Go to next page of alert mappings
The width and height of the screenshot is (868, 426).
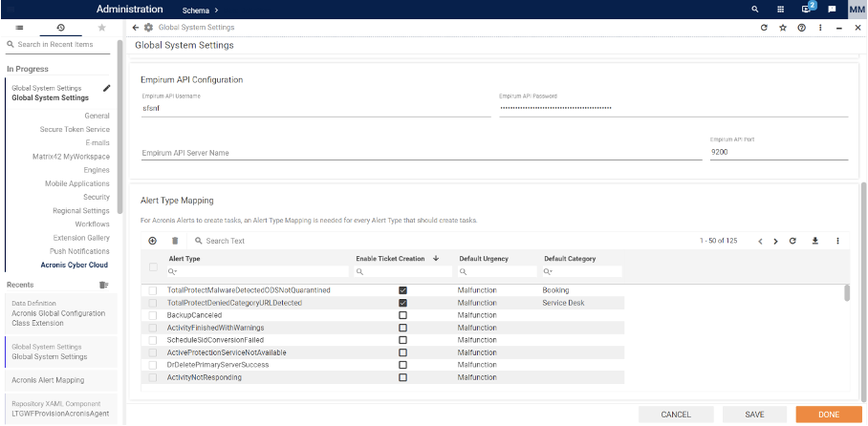click(775, 242)
